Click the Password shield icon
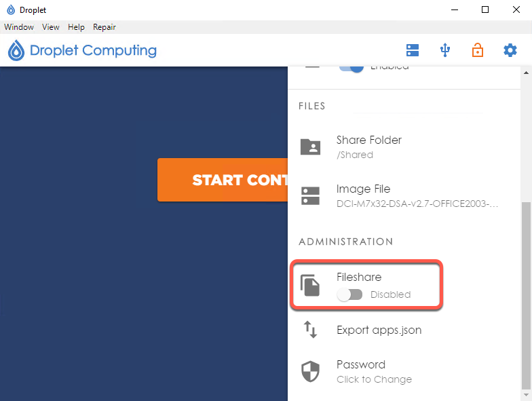 [x=311, y=372]
